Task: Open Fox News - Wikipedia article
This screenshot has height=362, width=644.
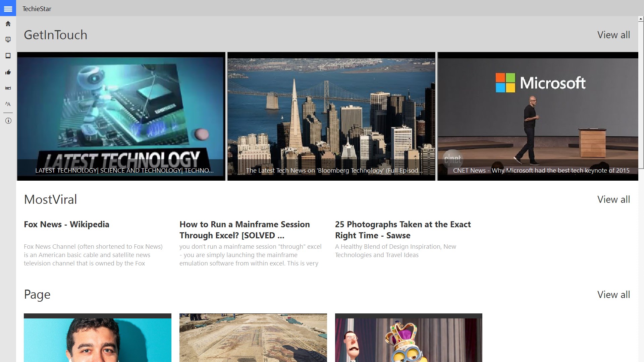Action: pyautogui.click(x=66, y=224)
